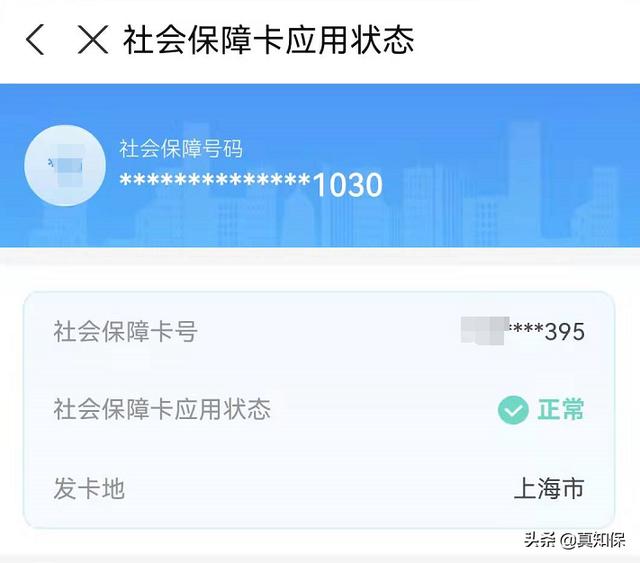Tap the blurred part of the card number
Screen dimensions: 640x563
point(485,330)
